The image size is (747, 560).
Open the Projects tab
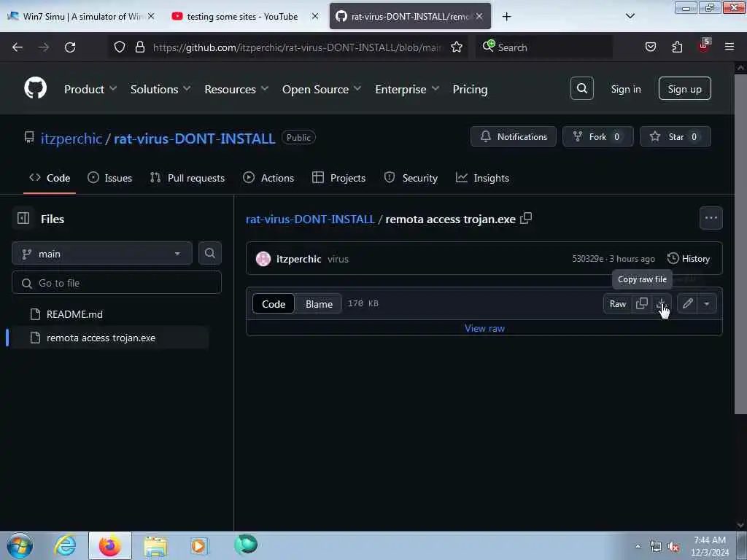click(x=338, y=178)
